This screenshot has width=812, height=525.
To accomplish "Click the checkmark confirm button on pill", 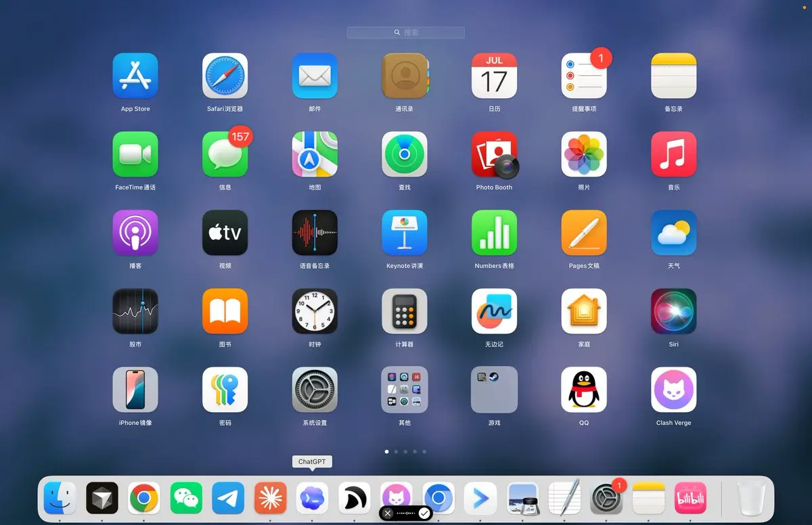I will pyautogui.click(x=424, y=513).
